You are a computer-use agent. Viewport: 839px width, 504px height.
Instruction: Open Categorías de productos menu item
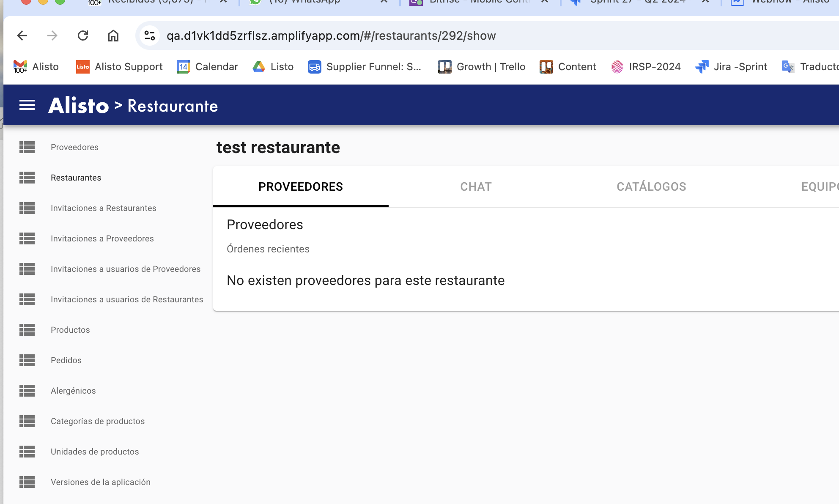pyautogui.click(x=97, y=421)
